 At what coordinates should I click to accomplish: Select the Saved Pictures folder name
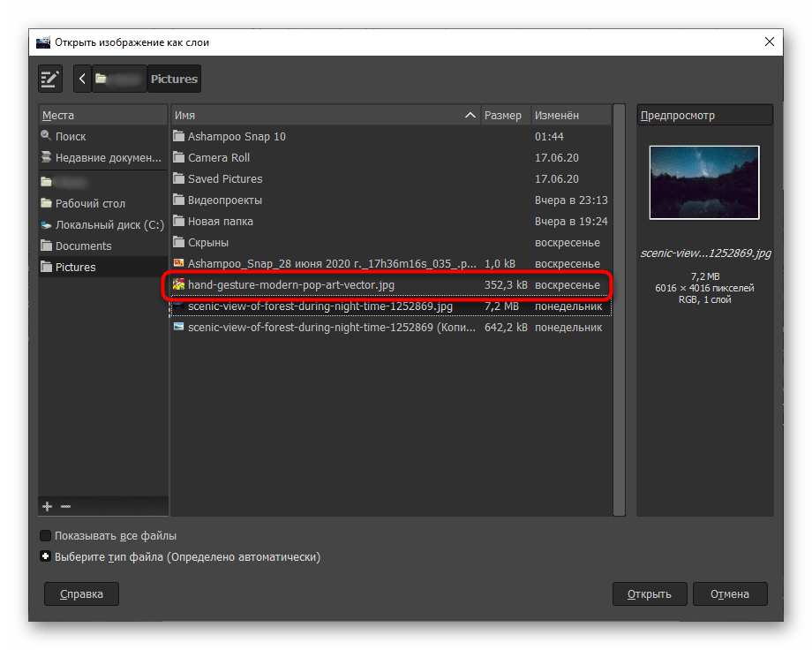(x=225, y=178)
